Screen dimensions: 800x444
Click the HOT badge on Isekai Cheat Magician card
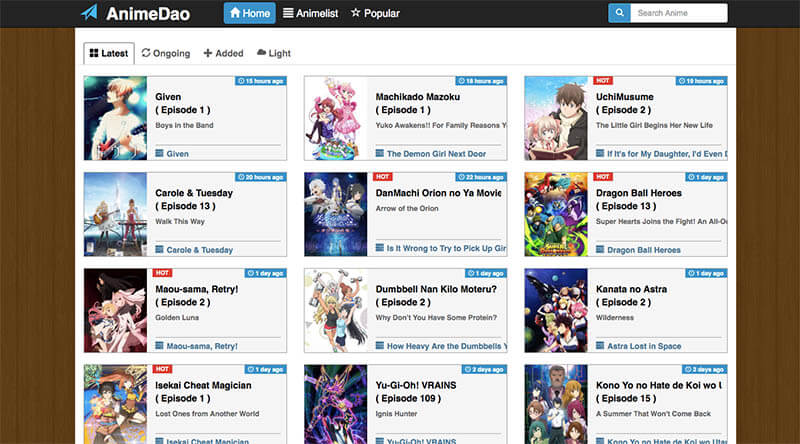pos(162,369)
